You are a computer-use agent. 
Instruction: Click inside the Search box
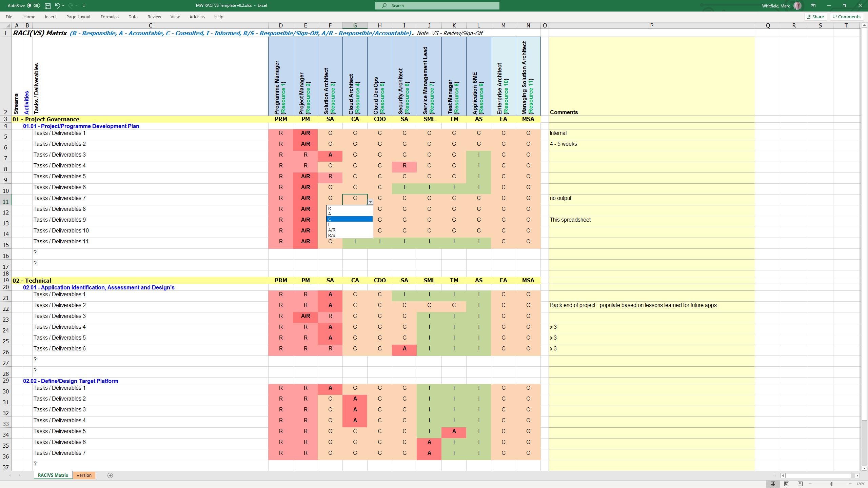coord(437,5)
